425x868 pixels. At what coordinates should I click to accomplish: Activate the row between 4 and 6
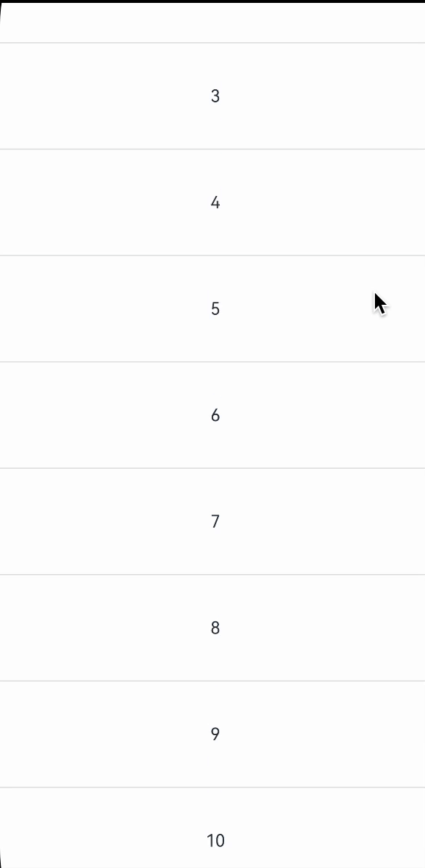coord(212,308)
